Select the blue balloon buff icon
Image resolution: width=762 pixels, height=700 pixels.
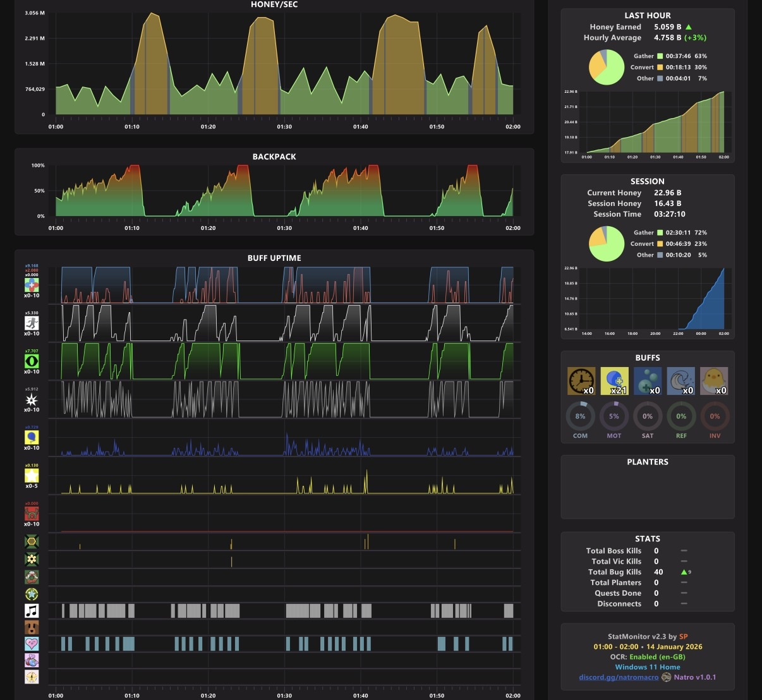[32, 437]
